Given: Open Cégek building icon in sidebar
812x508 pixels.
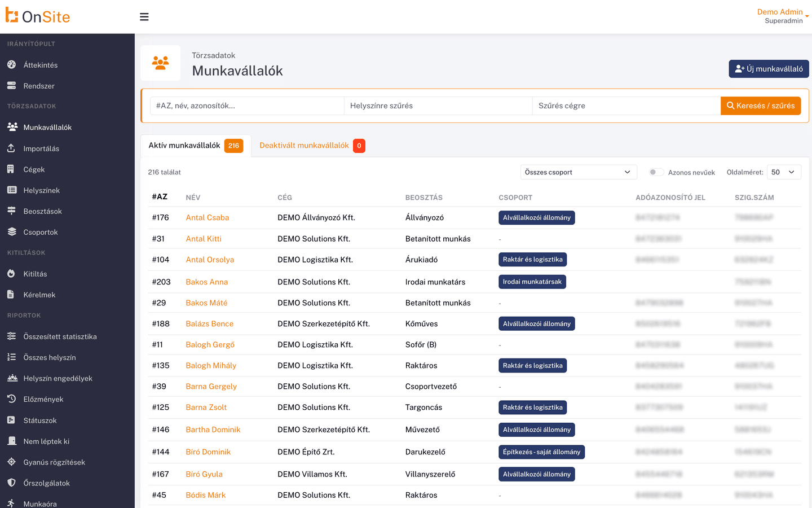Looking at the screenshot, I should [11, 169].
